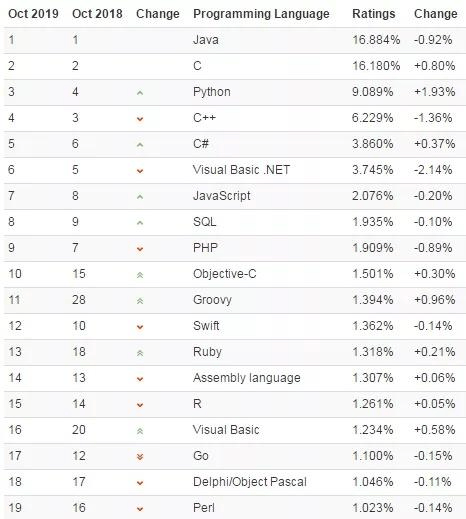Click the Programming Language column header
Viewport: 466px width, 519px height.
pyautogui.click(x=261, y=14)
